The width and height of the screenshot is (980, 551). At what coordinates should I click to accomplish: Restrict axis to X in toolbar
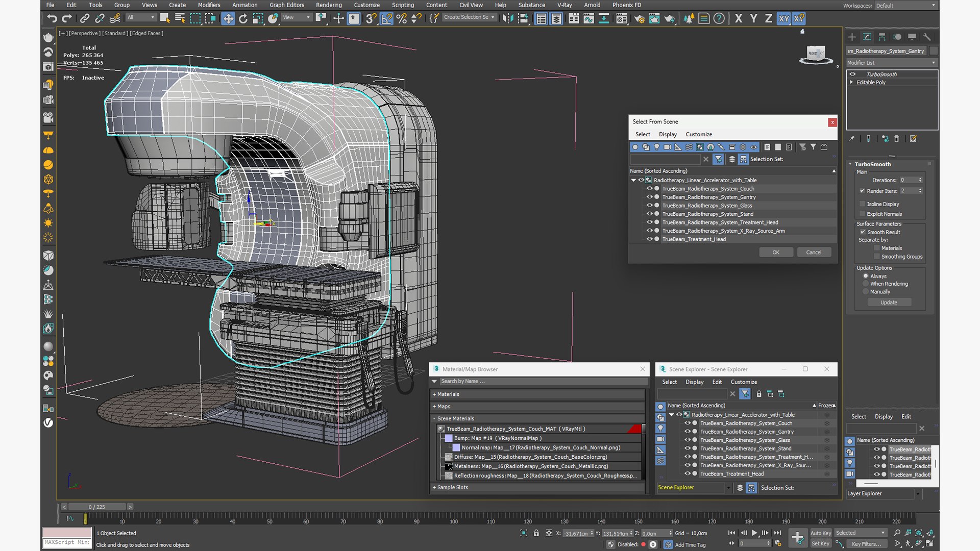click(738, 18)
